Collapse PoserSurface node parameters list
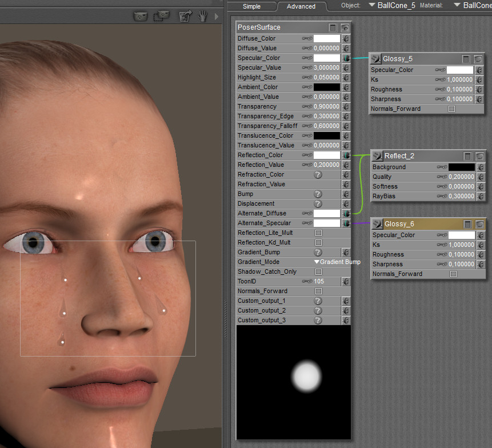The height and width of the screenshot is (448, 492). pyautogui.click(x=333, y=27)
